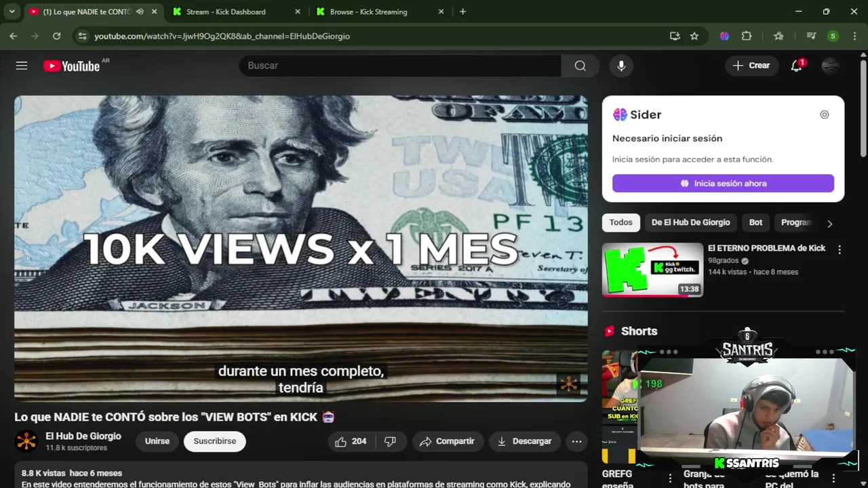868x488 pixels.
Task: Select the Todos filter chip
Action: 620,222
